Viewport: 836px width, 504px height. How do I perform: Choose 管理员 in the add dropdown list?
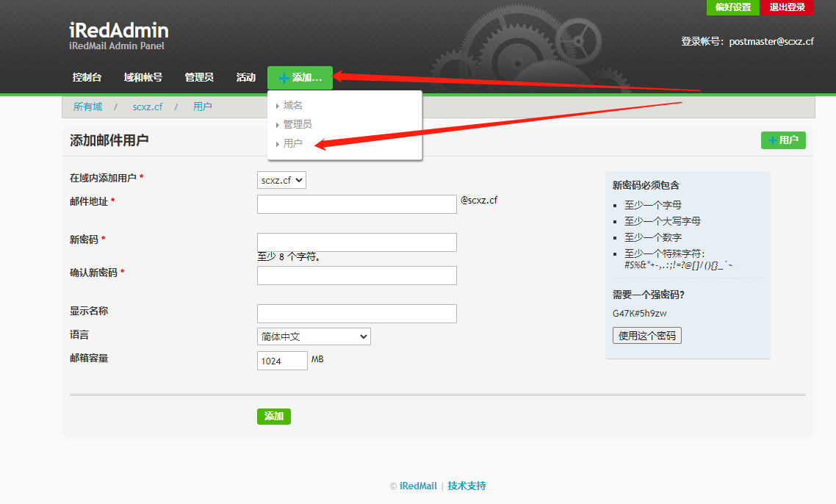point(298,124)
